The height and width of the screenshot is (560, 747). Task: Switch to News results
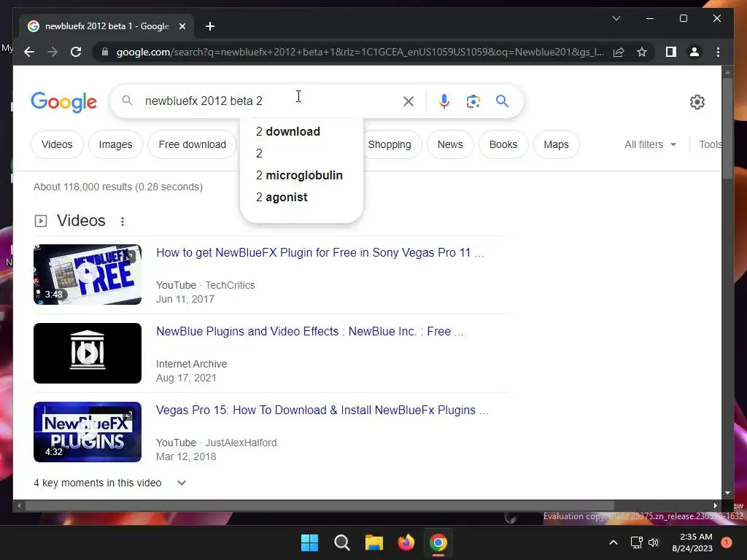(450, 144)
